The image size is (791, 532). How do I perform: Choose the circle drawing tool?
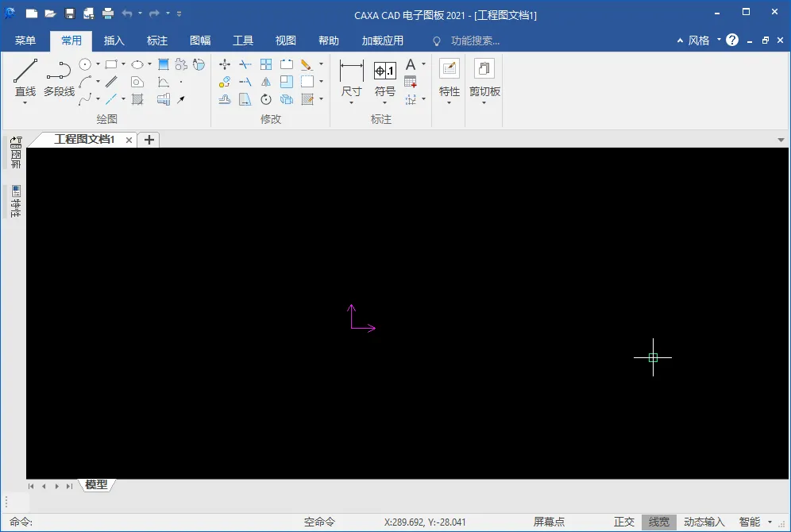(x=85, y=64)
